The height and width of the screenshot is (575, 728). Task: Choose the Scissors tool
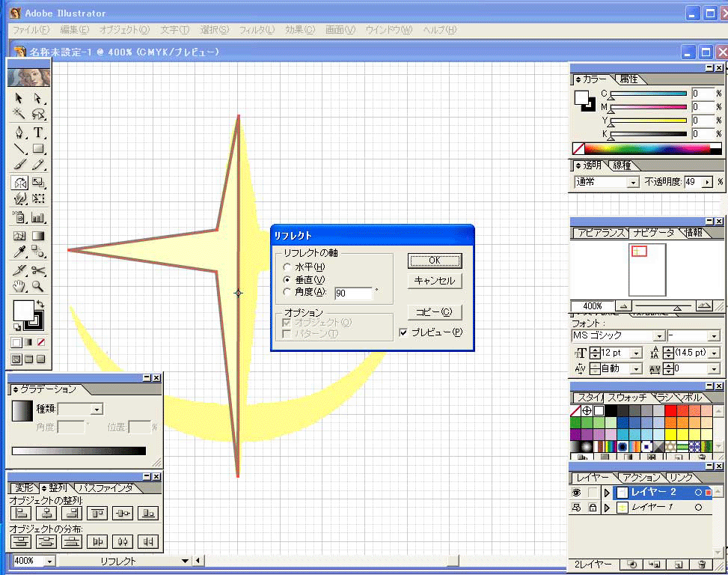[x=38, y=270]
